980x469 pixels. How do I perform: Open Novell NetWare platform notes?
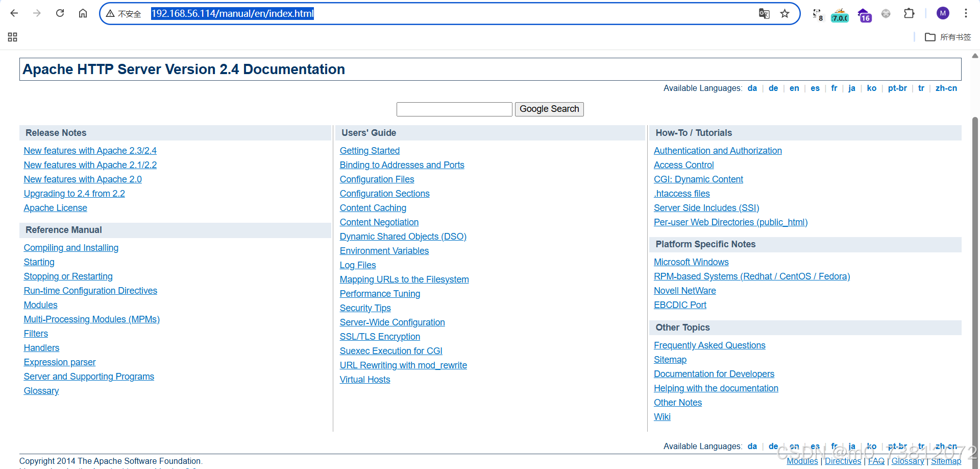(x=685, y=291)
